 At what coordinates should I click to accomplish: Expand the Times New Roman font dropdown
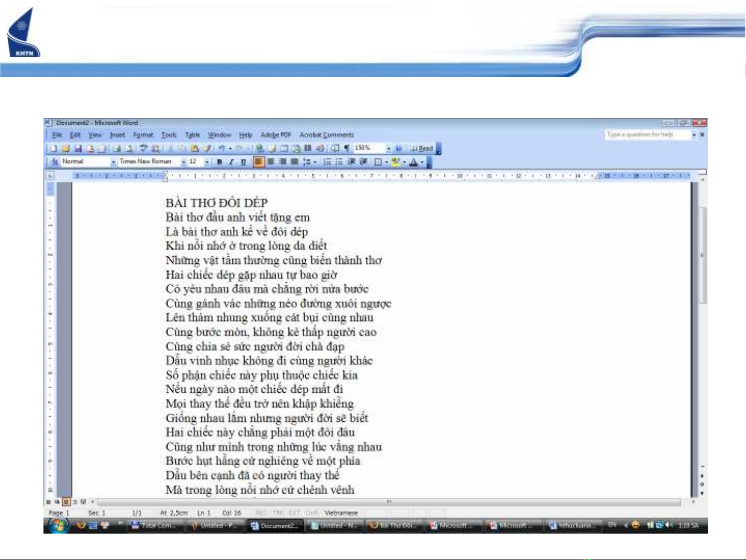click(x=183, y=162)
